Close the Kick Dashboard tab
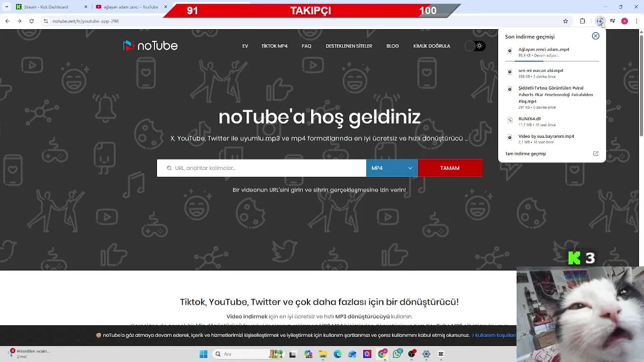Image resolution: width=644 pixels, height=362 pixels. (x=86, y=7)
